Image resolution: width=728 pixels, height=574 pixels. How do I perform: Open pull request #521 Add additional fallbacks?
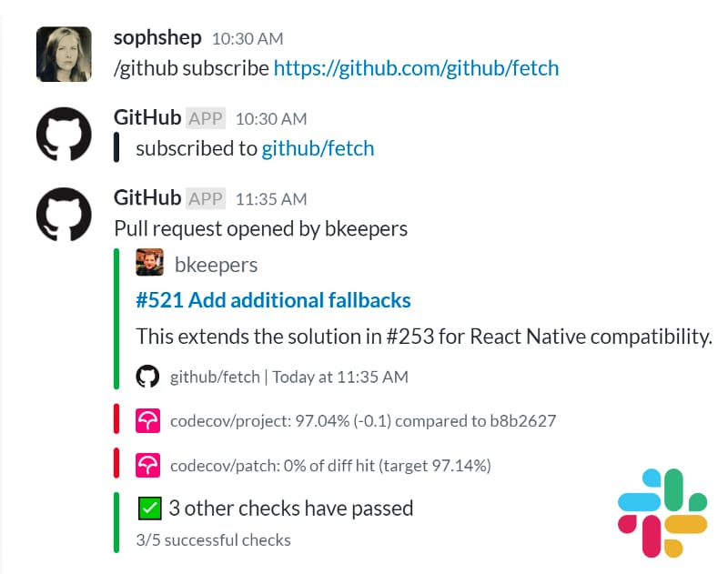coord(273,300)
